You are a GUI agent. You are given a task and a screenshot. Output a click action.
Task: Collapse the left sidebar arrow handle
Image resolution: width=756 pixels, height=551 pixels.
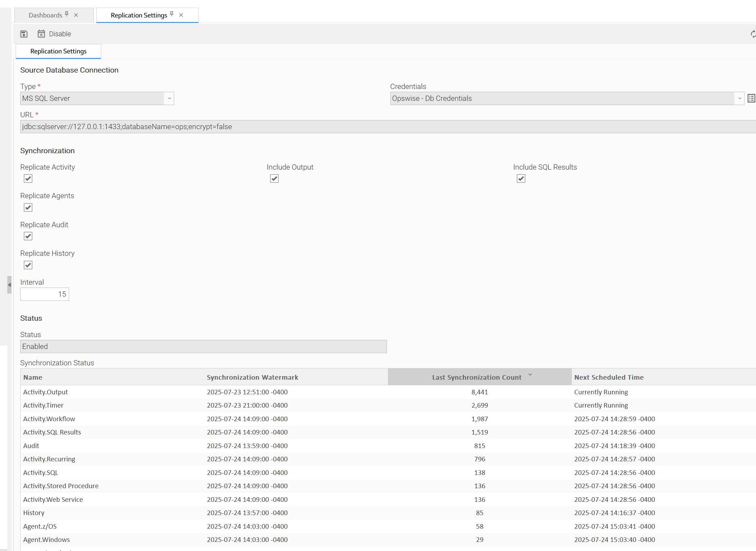pyautogui.click(x=9, y=285)
